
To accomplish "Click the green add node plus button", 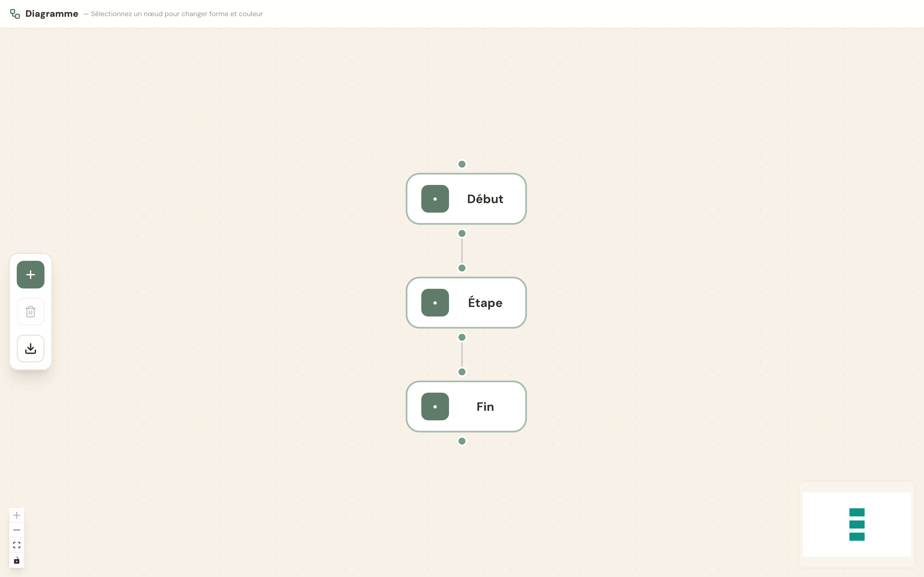I will click(31, 274).
